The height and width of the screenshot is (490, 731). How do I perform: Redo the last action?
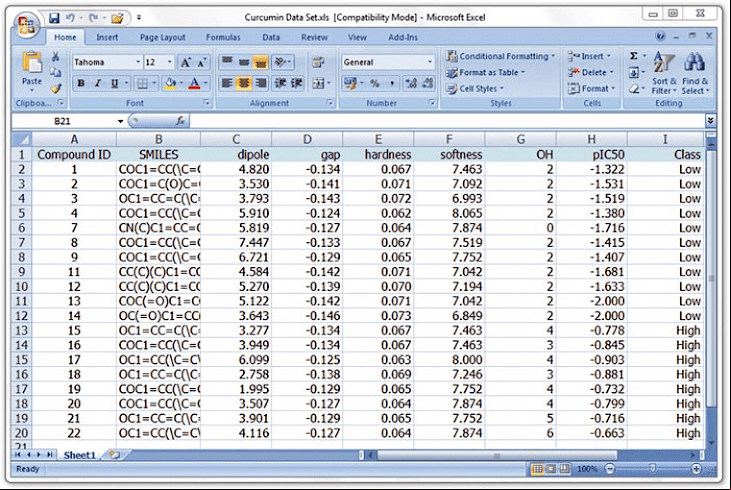pos(94,18)
